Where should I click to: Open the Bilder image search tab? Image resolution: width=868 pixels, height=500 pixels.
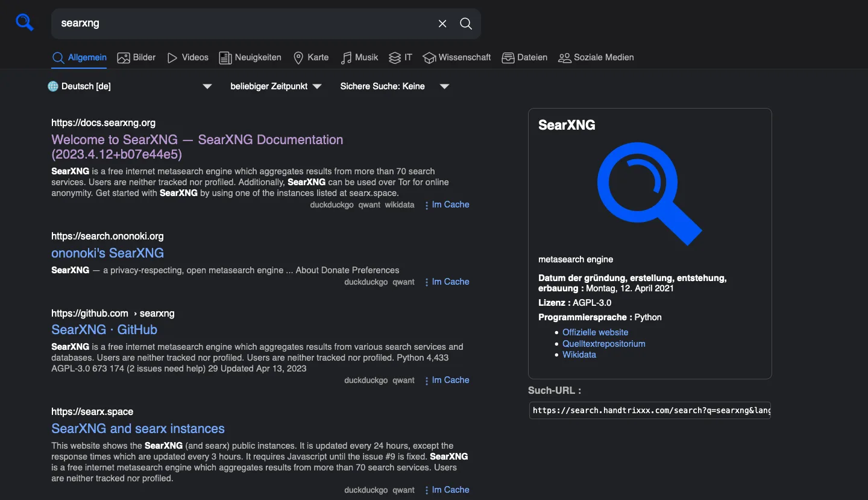(x=137, y=57)
